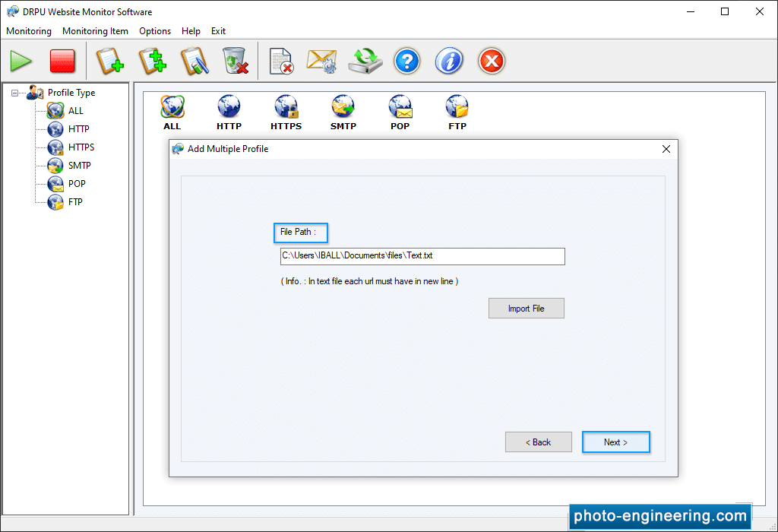Open the Help menu

(x=191, y=30)
